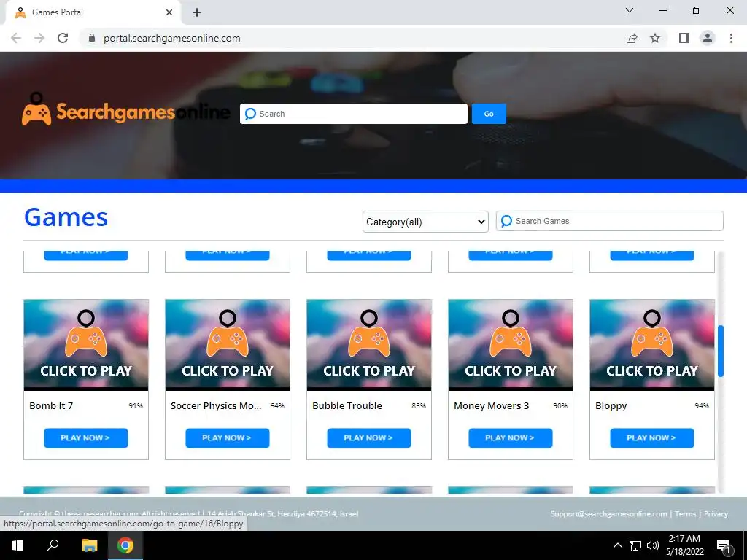Click the blue Go button
Screen dimensions: 747x560
coord(489,114)
